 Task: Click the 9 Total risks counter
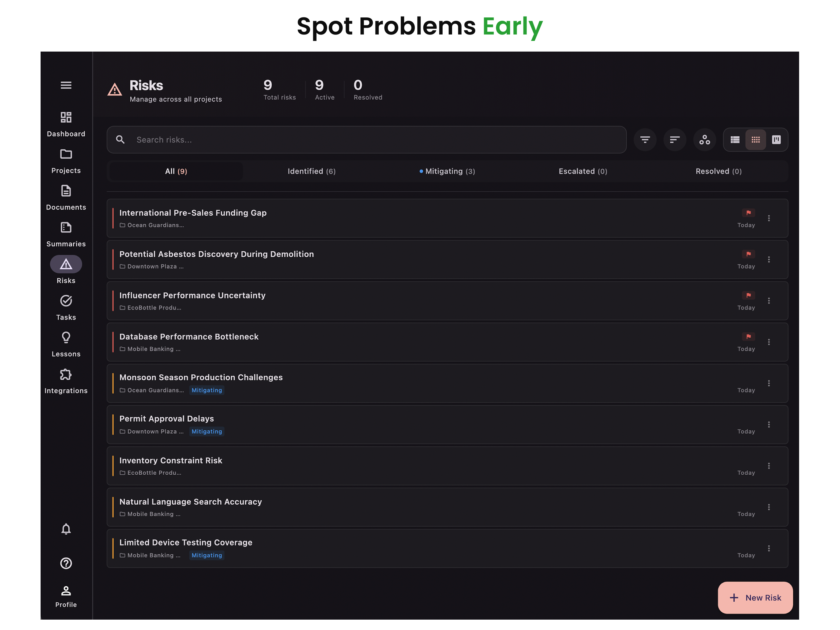click(x=280, y=90)
